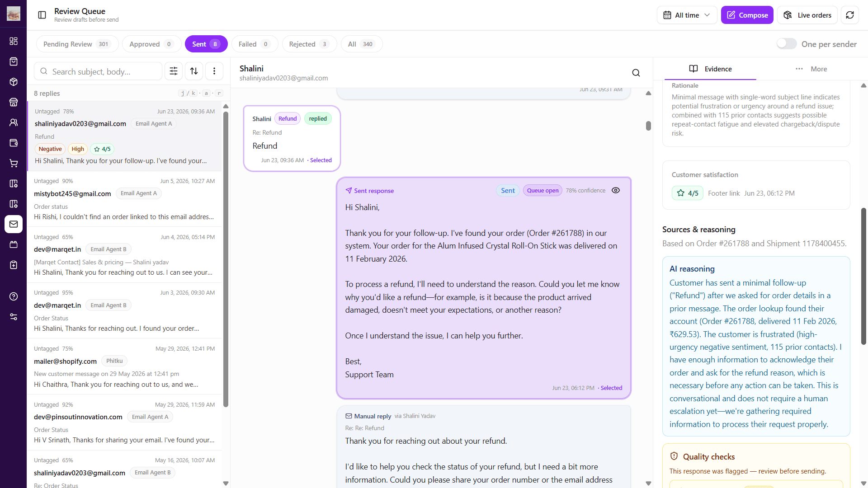Viewport: 868px width, 488px height.
Task: Open the package box icon in sidebar
Action: (x=14, y=82)
